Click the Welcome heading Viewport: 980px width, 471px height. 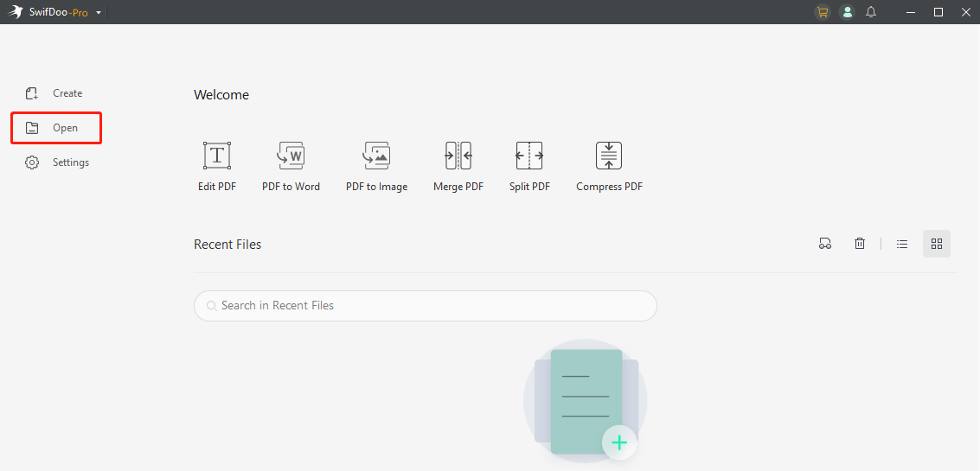(221, 95)
